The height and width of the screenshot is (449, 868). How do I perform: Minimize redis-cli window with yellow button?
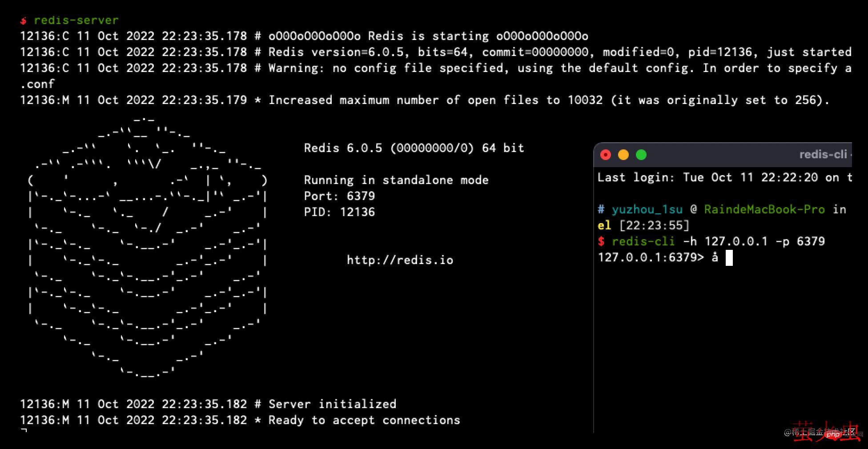[x=623, y=155]
